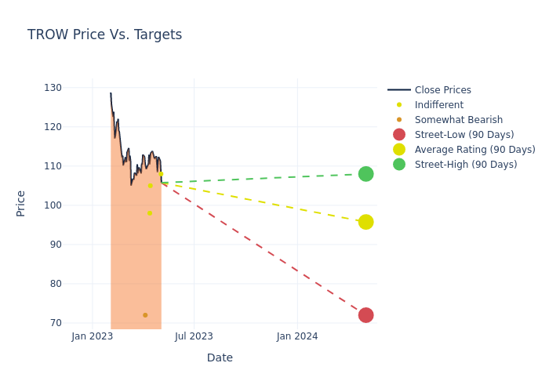
Task: Click the Average Rating (90 Days) legend text
Action: (474, 150)
